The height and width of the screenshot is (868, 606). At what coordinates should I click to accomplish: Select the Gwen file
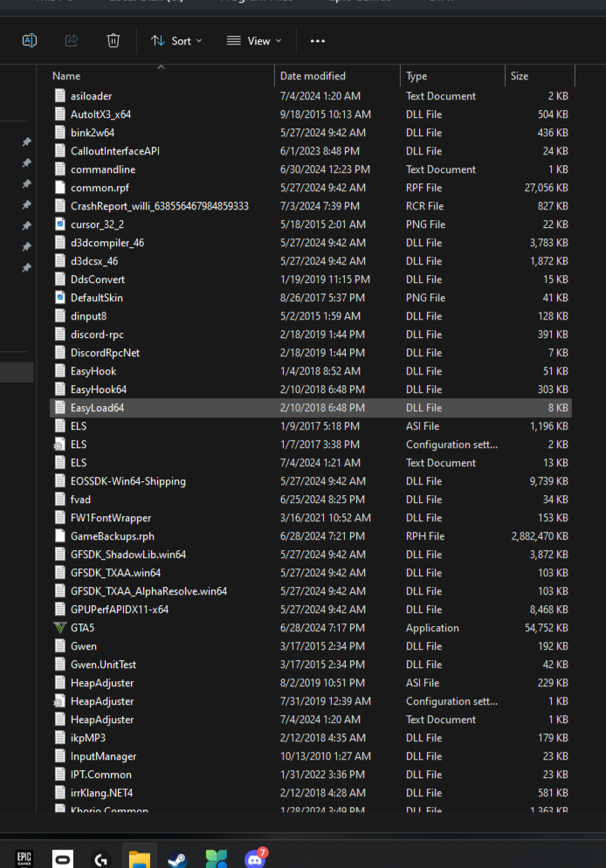coord(311,646)
